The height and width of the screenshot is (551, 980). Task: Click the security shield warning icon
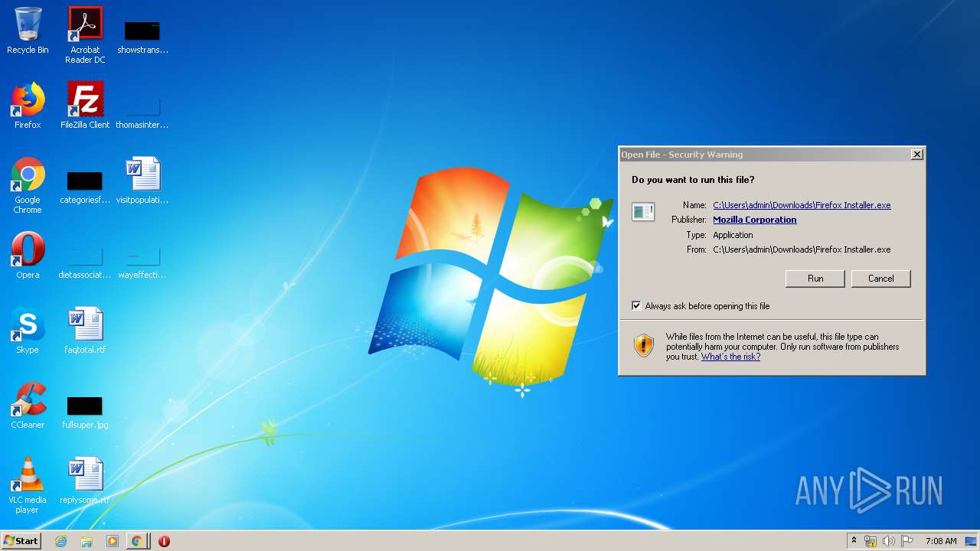tap(644, 345)
